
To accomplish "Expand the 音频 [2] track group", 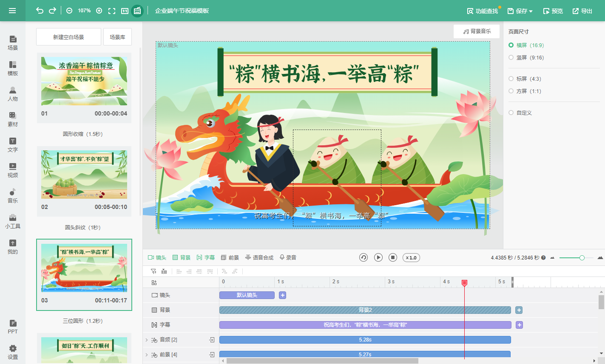I will [x=147, y=340].
